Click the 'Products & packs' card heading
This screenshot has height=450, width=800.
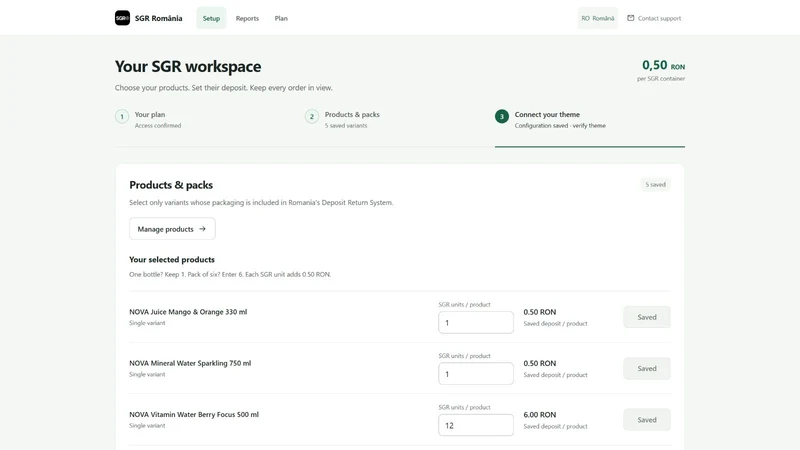(x=171, y=185)
